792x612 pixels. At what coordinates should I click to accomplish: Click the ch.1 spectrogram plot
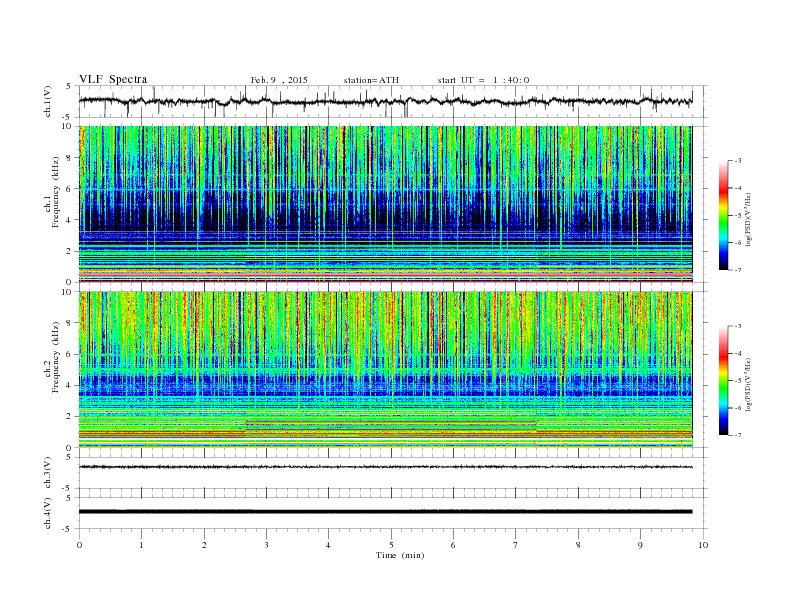(x=385, y=204)
